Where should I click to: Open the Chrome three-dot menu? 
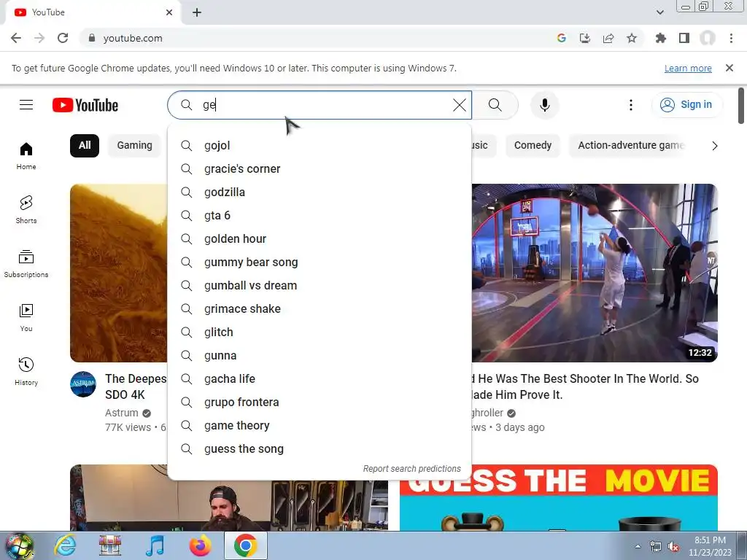(x=731, y=38)
